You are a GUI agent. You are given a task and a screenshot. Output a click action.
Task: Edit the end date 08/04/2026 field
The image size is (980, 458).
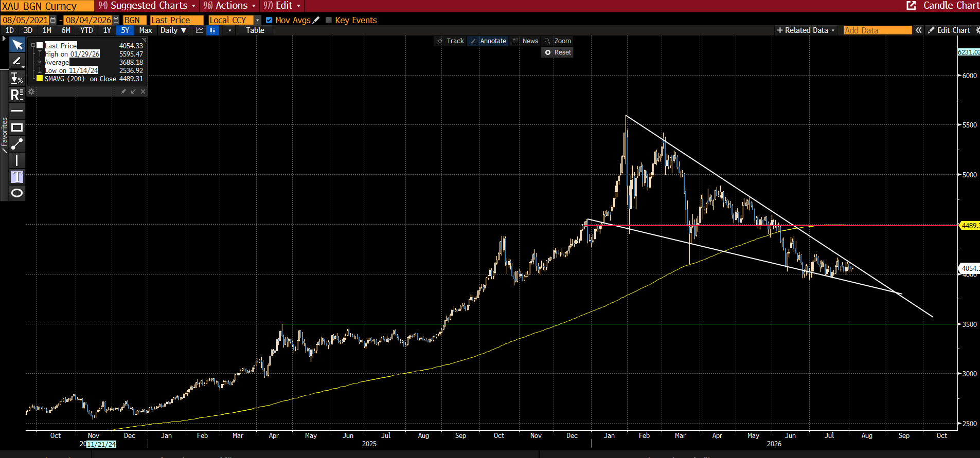(x=88, y=20)
